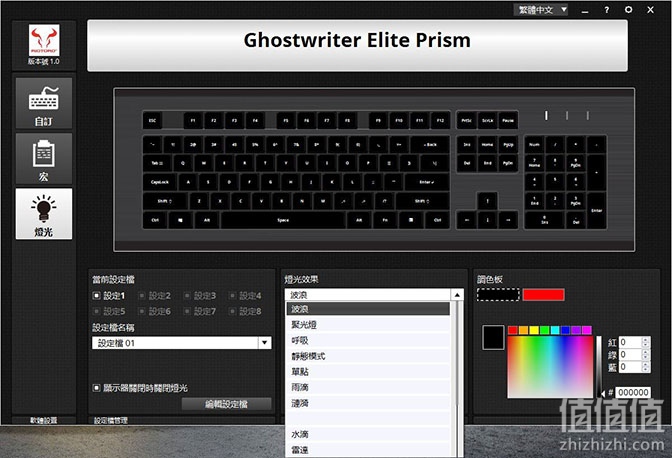This screenshot has height=458, width=672.
Task: Select profile 設定2
Action: click(x=154, y=296)
